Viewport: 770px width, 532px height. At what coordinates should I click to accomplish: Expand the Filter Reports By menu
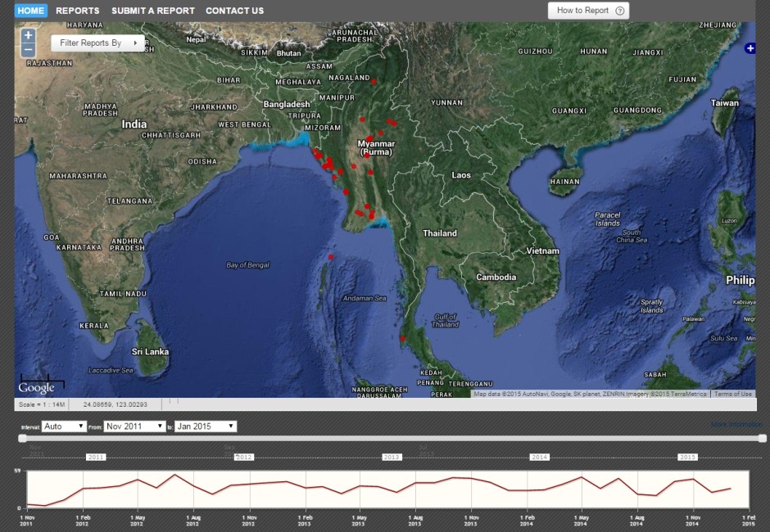(x=97, y=43)
